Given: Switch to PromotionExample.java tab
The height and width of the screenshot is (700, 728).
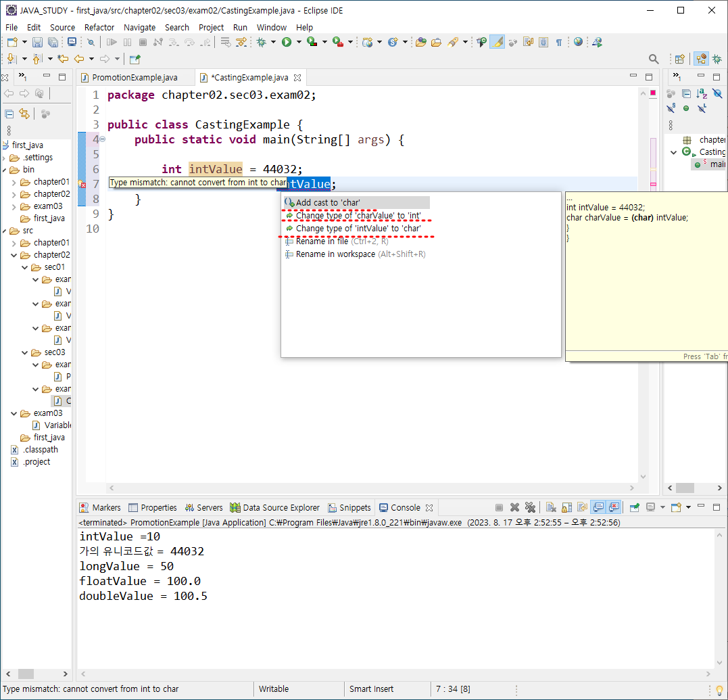Looking at the screenshot, I should (135, 78).
